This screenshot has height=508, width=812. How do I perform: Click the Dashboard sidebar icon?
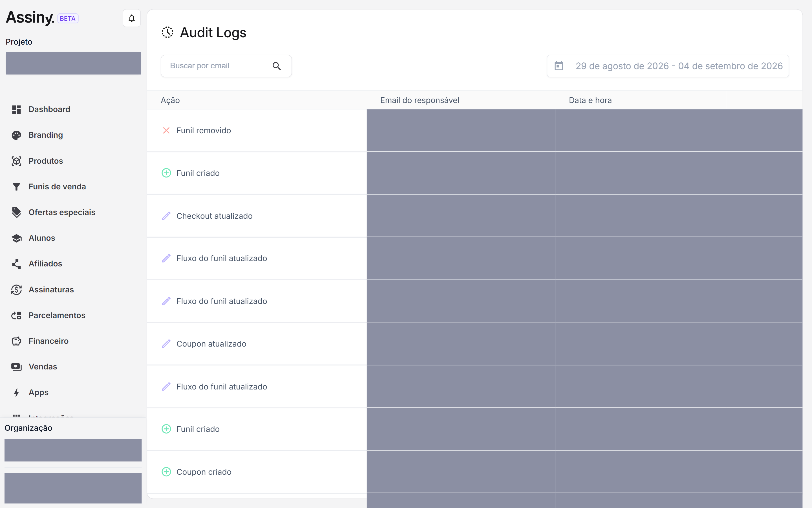[x=16, y=110]
